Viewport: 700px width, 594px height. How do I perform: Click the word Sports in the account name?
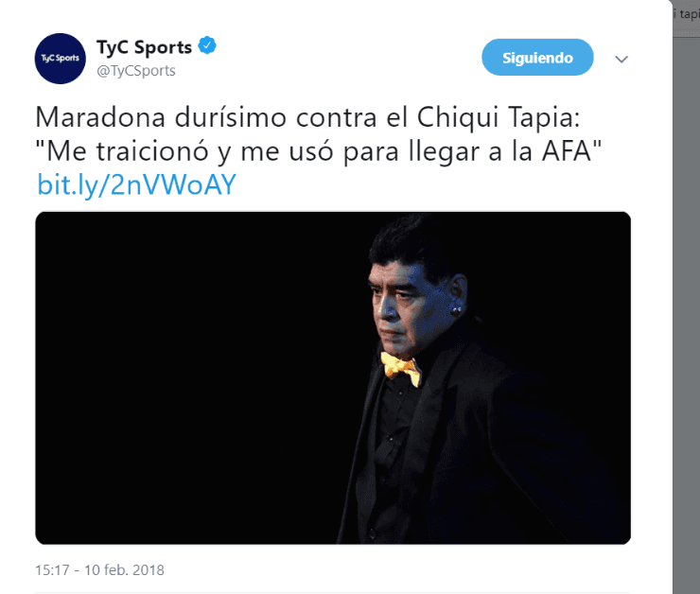pos(163,47)
